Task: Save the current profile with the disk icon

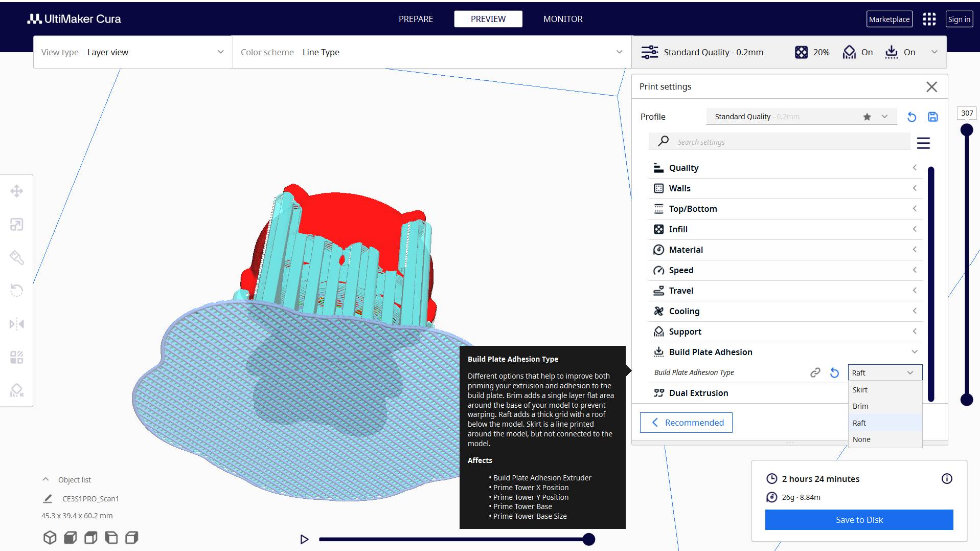Action: point(933,117)
